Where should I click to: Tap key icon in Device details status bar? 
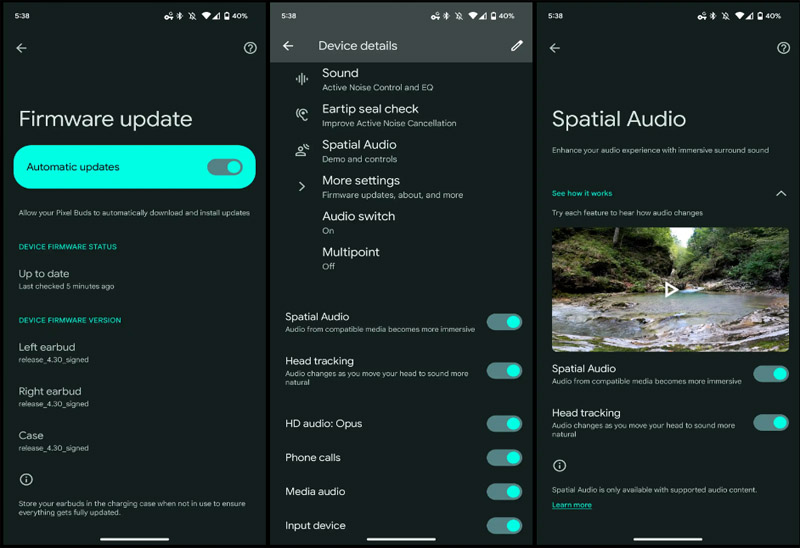(435, 16)
